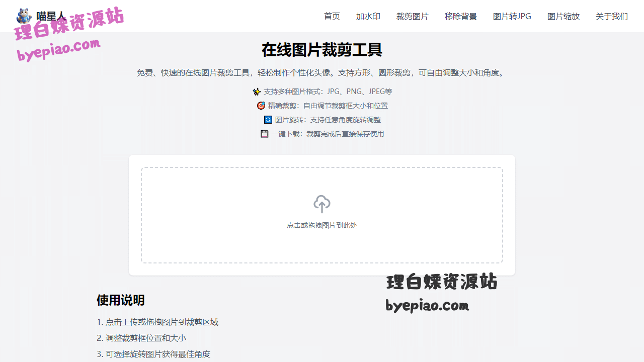Click the sparkle icon beside 支持多种图片格式
The height and width of the screenshot is (362, 644).
257,92
